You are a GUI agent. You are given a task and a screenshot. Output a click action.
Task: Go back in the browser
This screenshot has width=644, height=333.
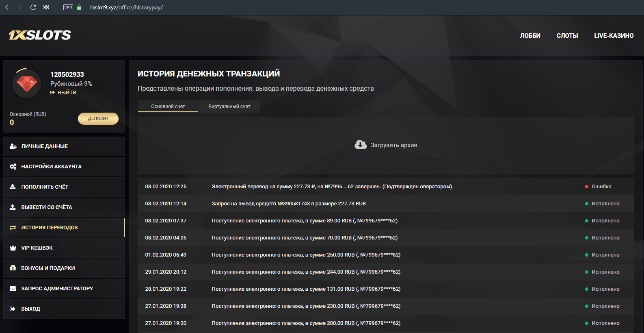(7, 7)
